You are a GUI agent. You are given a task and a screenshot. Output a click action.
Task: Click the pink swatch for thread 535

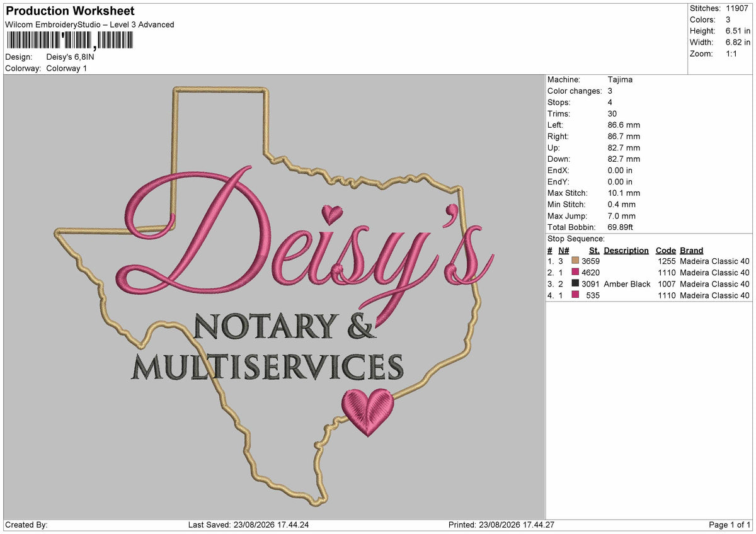coord(575,295)
